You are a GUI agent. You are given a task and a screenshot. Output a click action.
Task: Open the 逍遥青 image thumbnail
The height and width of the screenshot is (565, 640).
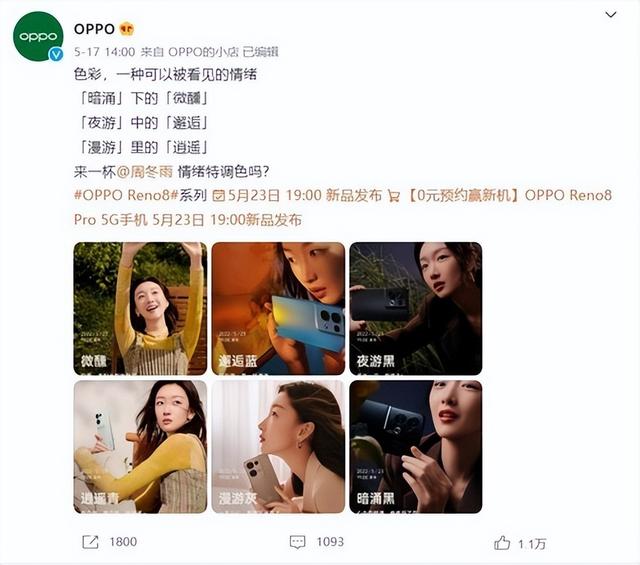[x=140, y=447]
